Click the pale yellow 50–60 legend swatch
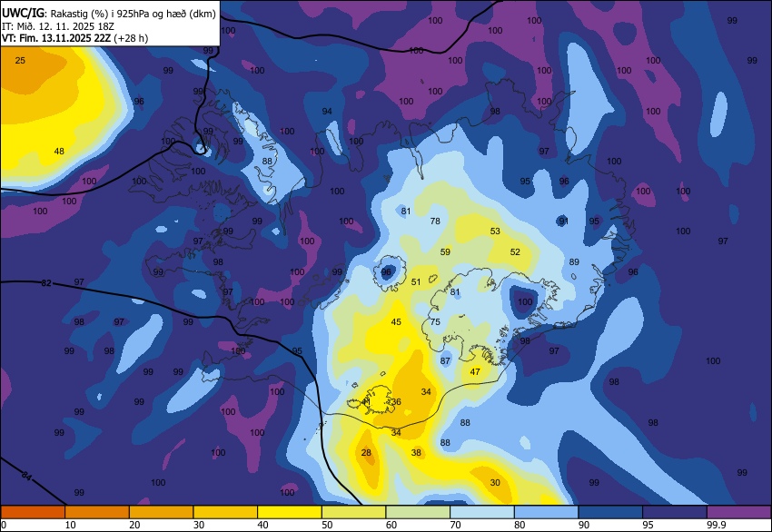The image size is (772, 532). pyautogui.click(x=353, y=512)
